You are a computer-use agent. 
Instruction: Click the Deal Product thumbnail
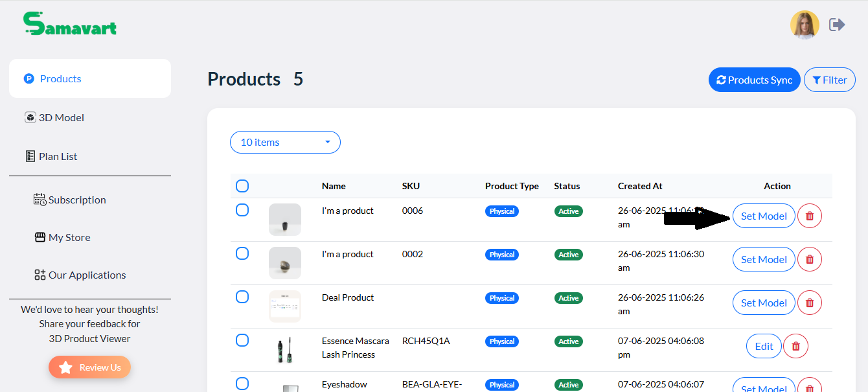(x=285, y=306)
